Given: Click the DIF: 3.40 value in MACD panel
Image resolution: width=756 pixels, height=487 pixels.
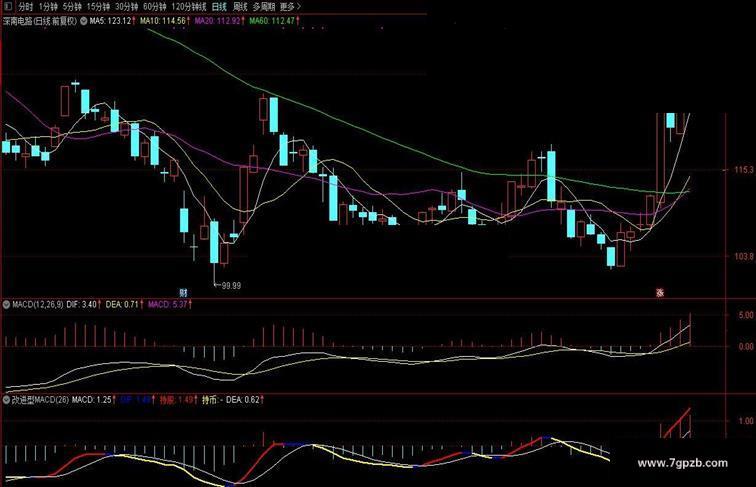Looking at the screenshot, I should [81, 305].
